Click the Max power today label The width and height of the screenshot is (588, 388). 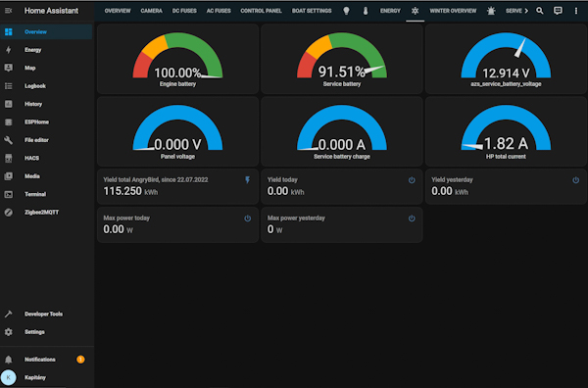point(126,218)
